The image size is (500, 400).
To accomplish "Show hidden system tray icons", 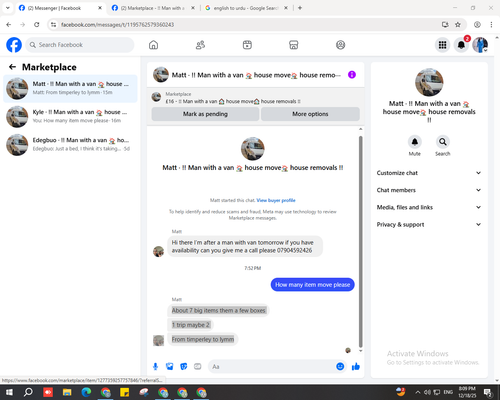I will pos(417,392).
